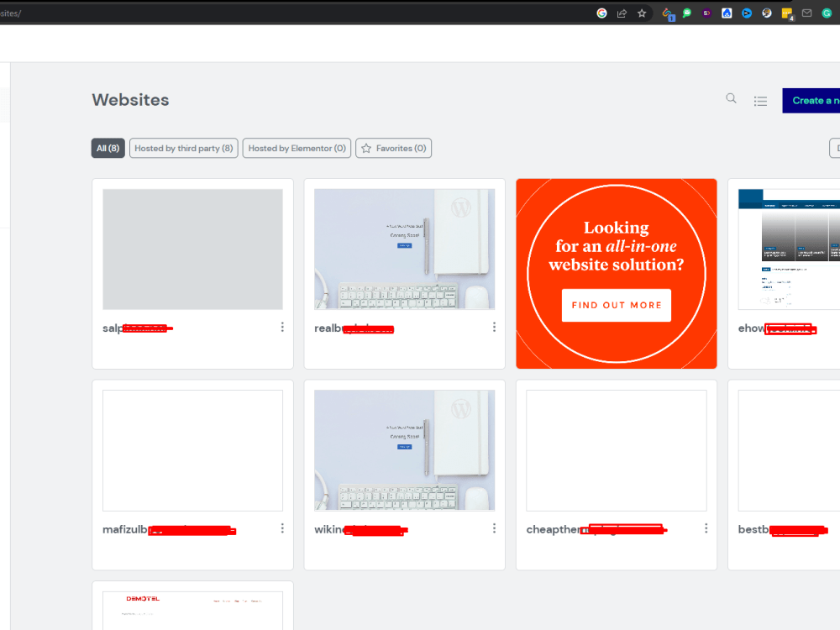Enable the Hosted by Elementor filter

[x=297, y=148]
